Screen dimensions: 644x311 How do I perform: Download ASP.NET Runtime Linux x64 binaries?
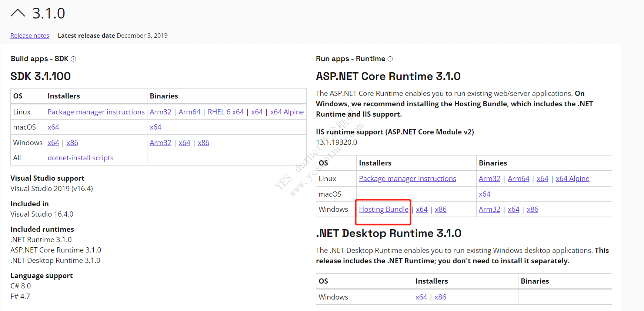[x=543, y=178]
